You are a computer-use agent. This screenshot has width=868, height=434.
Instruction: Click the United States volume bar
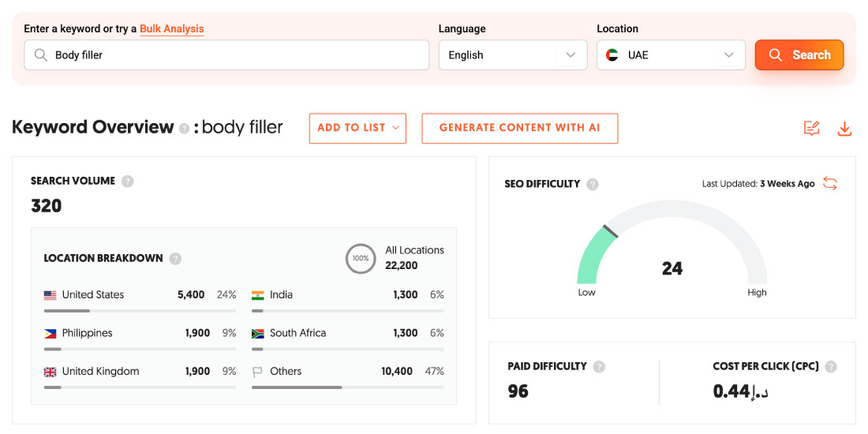140,311
